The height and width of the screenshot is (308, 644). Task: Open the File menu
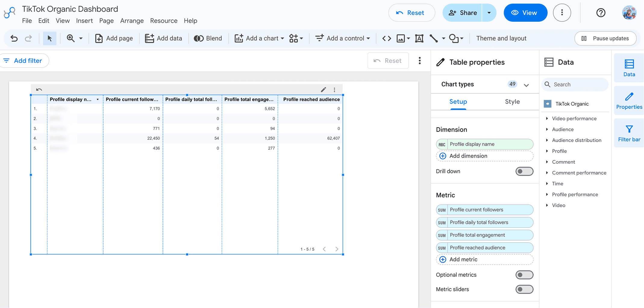(x=27, y=21)
